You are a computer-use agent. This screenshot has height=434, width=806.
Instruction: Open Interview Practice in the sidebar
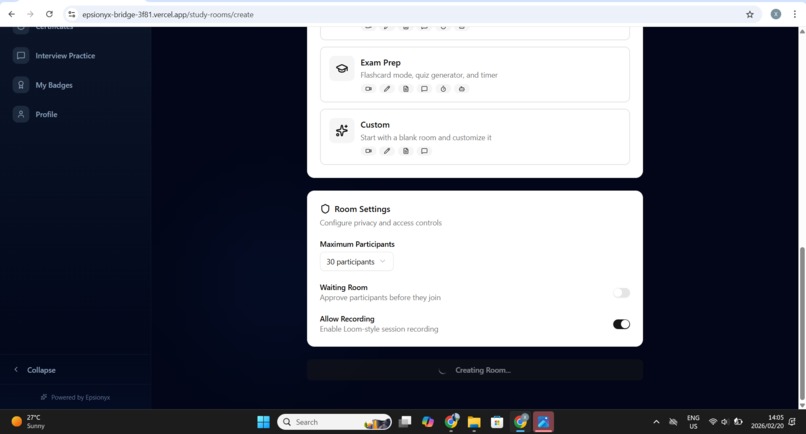point(65,56)
